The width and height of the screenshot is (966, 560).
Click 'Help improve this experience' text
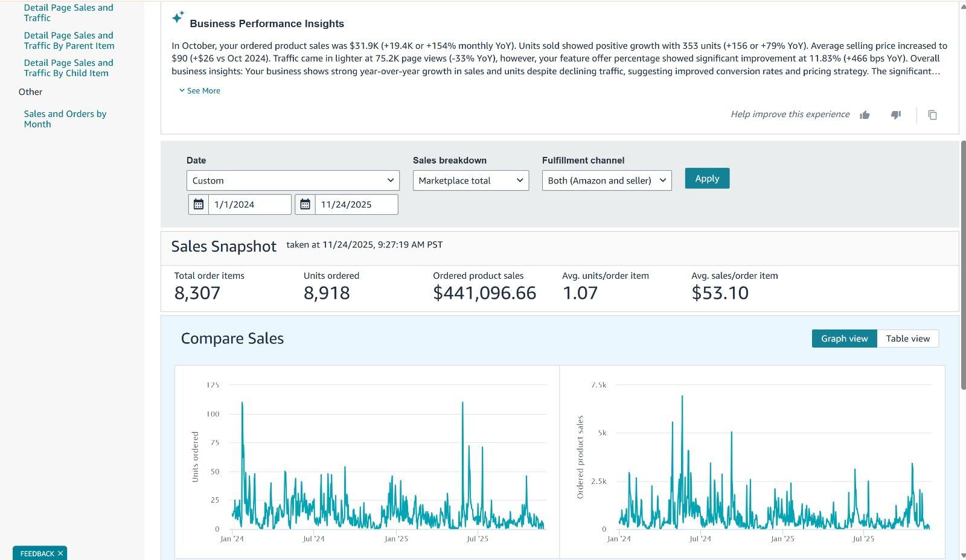pos(790,114)
